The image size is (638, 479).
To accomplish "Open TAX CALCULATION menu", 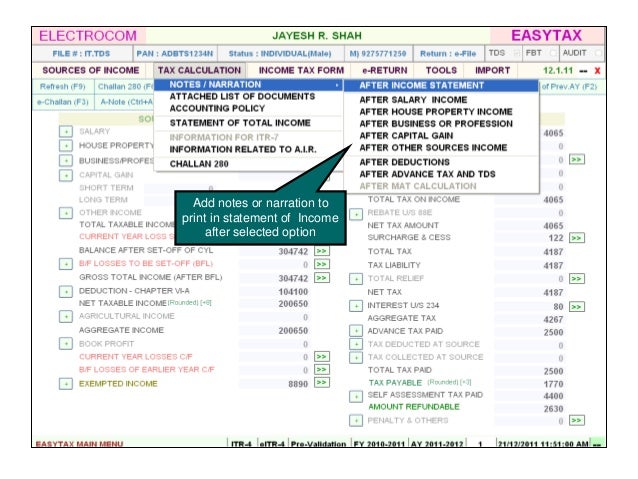I will [x=199, y=70].
